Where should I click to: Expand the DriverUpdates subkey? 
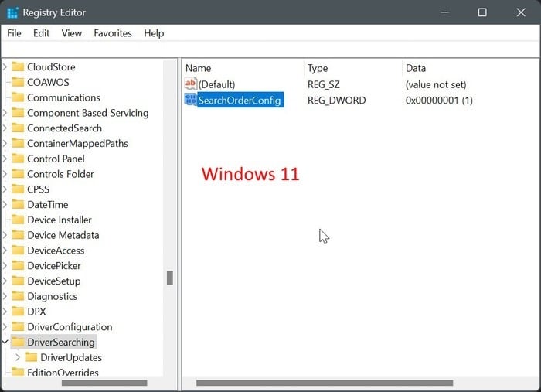click(x=18, y=357)
